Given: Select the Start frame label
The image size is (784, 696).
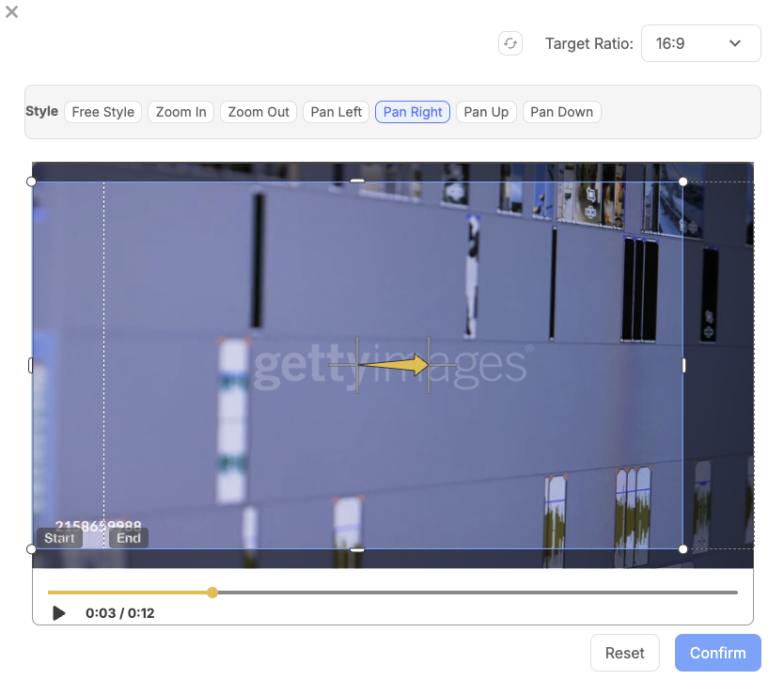Looking at the screenshot, I should click(59, 538).
